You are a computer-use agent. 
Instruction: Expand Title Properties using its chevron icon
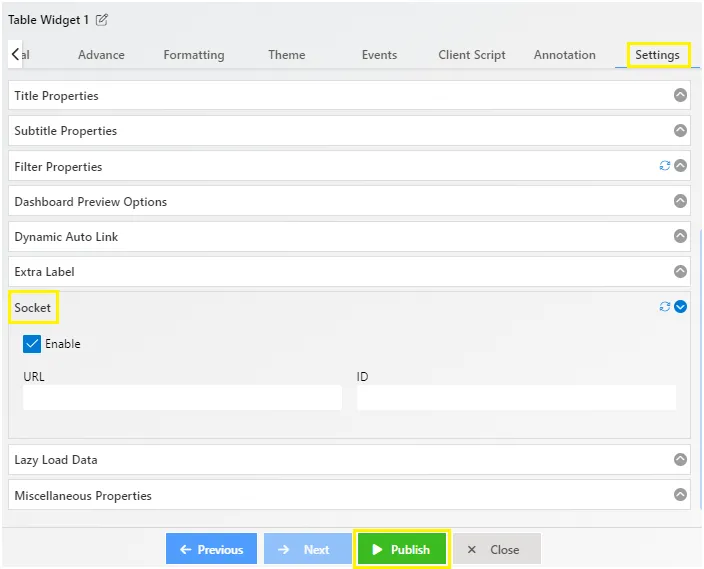pos(681,95)
